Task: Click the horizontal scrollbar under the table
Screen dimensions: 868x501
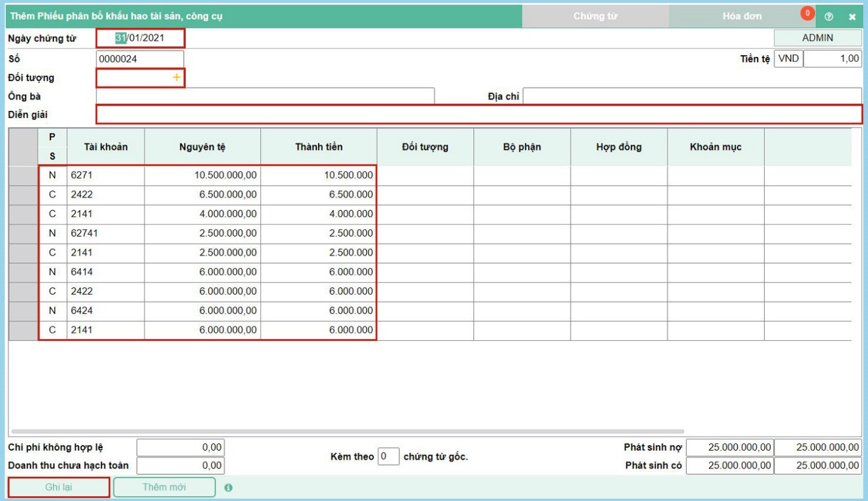Action: coord(347,431)
